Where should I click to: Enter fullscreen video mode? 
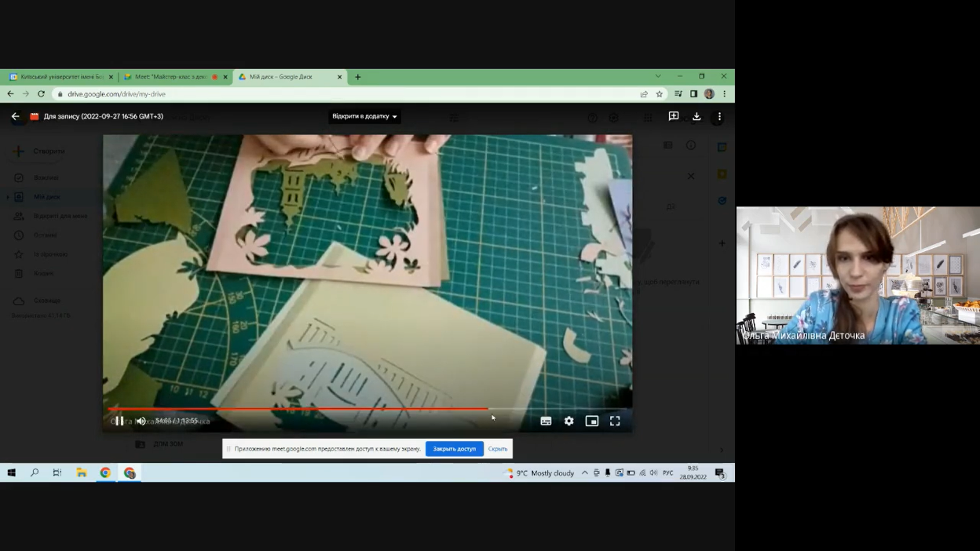(615, 421)
